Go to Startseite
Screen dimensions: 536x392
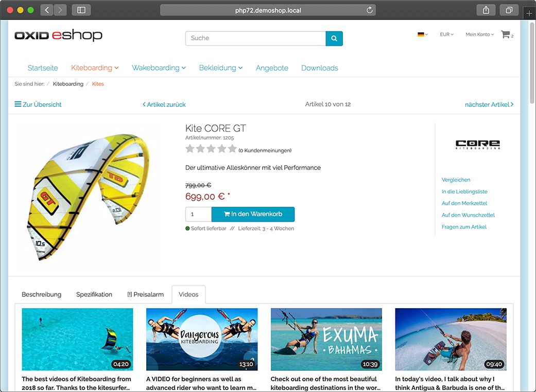43,68
